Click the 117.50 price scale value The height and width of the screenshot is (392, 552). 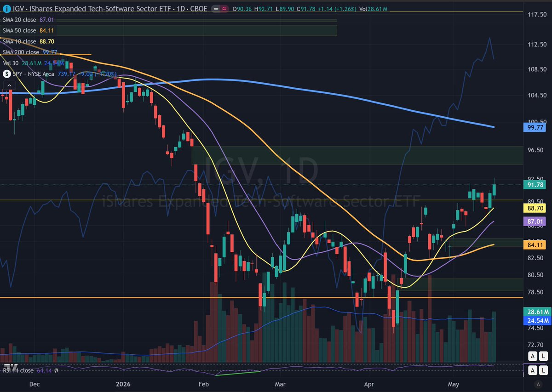536,15
